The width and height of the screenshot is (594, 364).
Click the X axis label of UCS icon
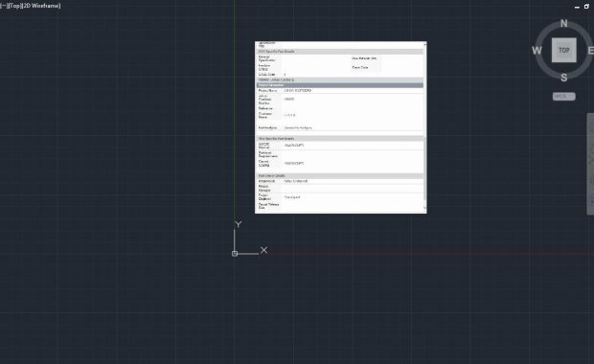[263, 250]
